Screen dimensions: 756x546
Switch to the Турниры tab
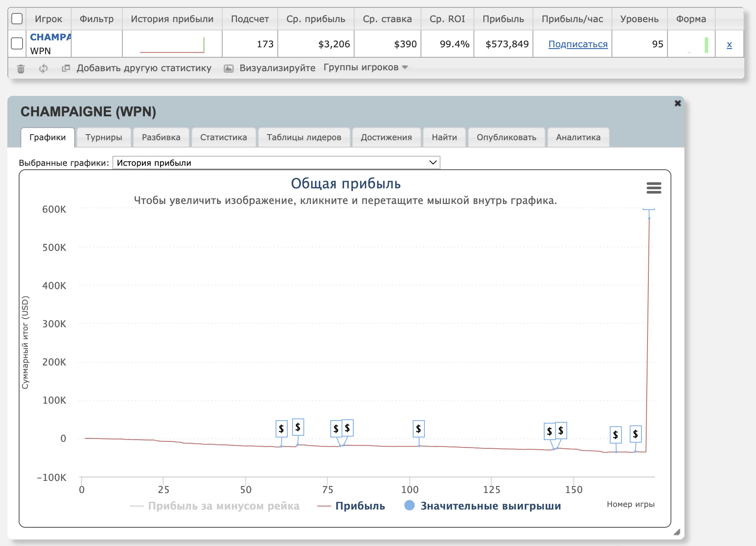click(104, 137)
